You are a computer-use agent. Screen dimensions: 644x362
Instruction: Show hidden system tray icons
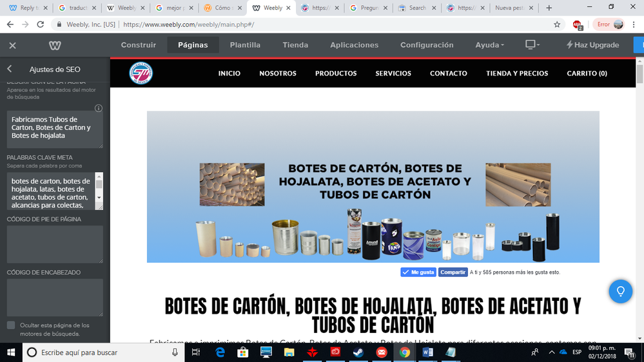pos(552,352)
